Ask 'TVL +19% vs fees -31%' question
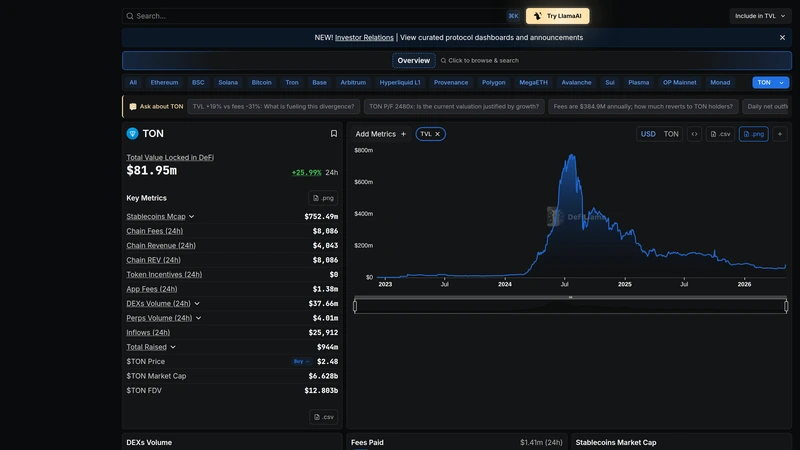The height and width of the screenshot is (450, 800). point(273,107)
